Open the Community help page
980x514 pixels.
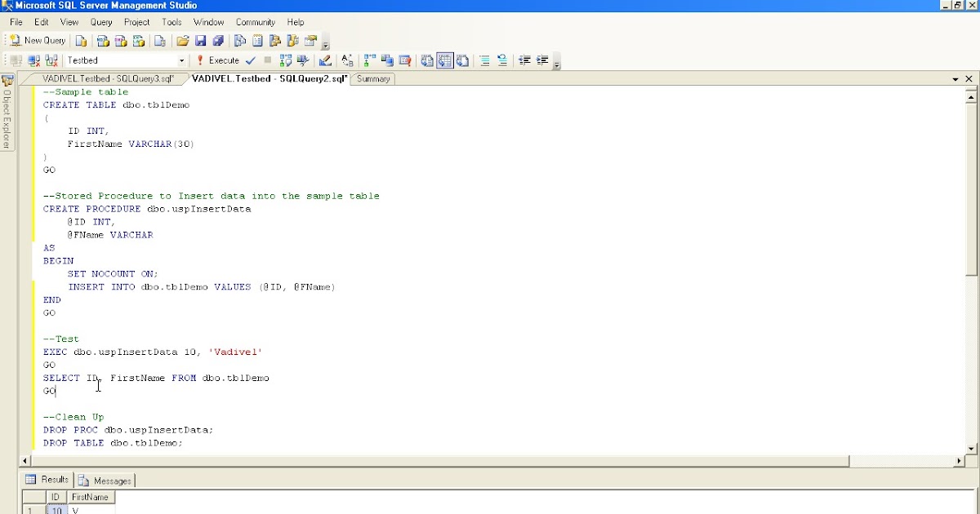256,22
